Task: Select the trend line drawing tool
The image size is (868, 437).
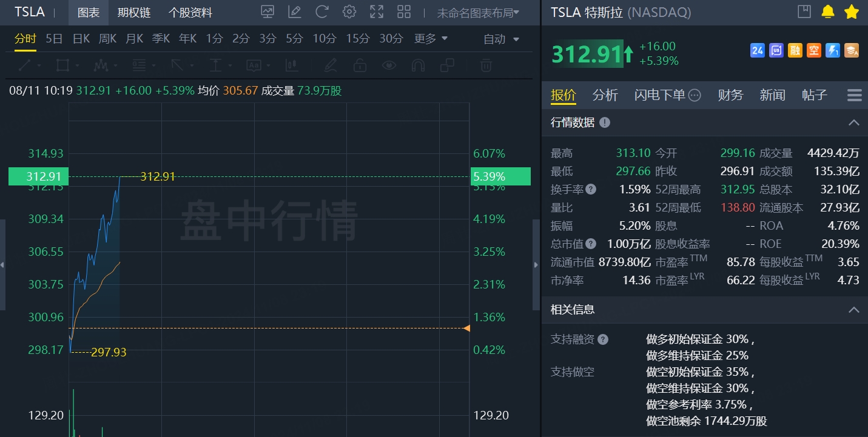Action: pos(25,65)
